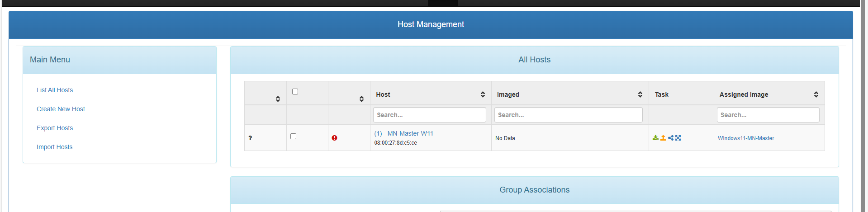Viewport: 868px width, 212px height.
Task: Toggle the select-all hosts checkbox in header
Action: (295, 91)
